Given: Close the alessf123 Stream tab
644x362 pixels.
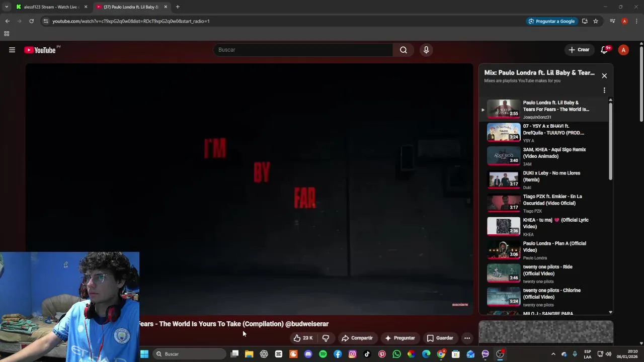Looking at the screenshot, I should click(x=86, y=7).
